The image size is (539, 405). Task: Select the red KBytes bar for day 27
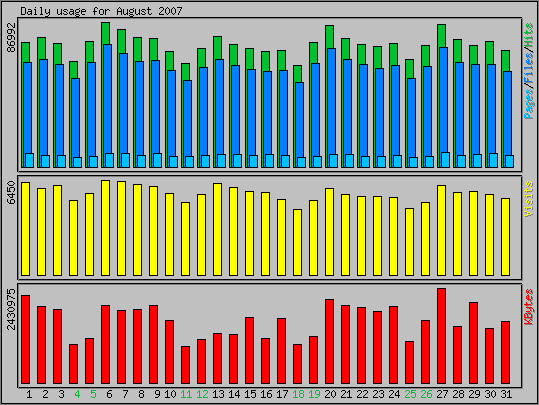[x=441, y=336]
